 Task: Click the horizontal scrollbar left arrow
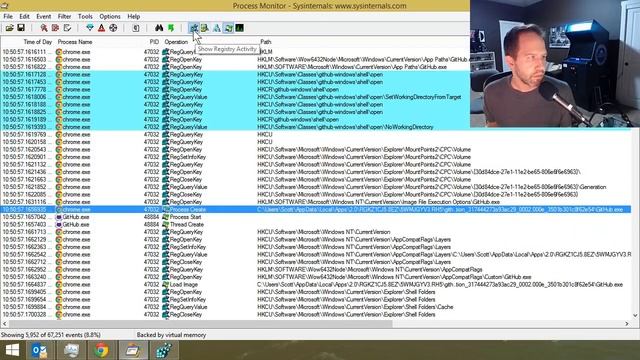point(4,324)
